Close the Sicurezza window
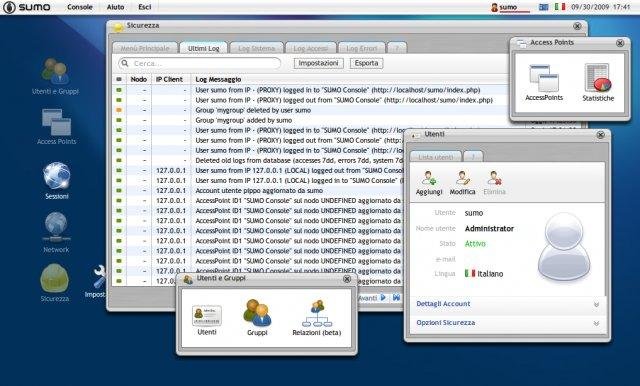Image resolution: width=640 pixels, height=386 pixels. pyautogui.click(x=577, y=26)
